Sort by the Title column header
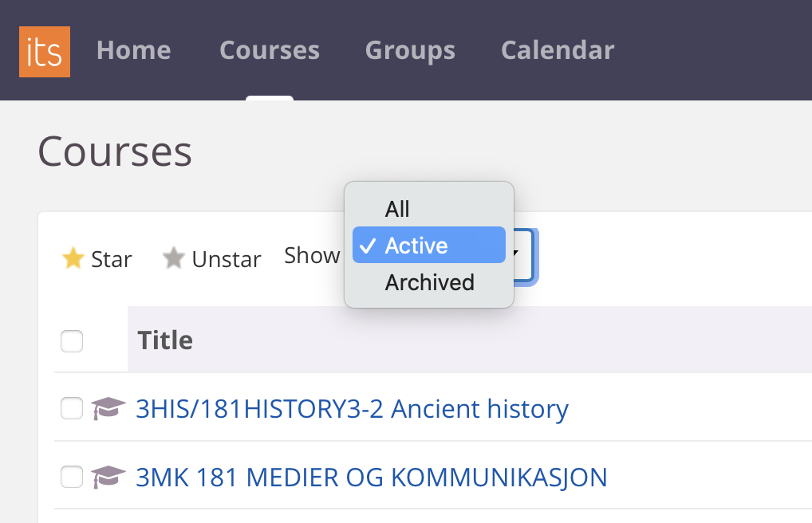Image resolution: width=812 pixels, height=523 pixels. tap(165, 340)
